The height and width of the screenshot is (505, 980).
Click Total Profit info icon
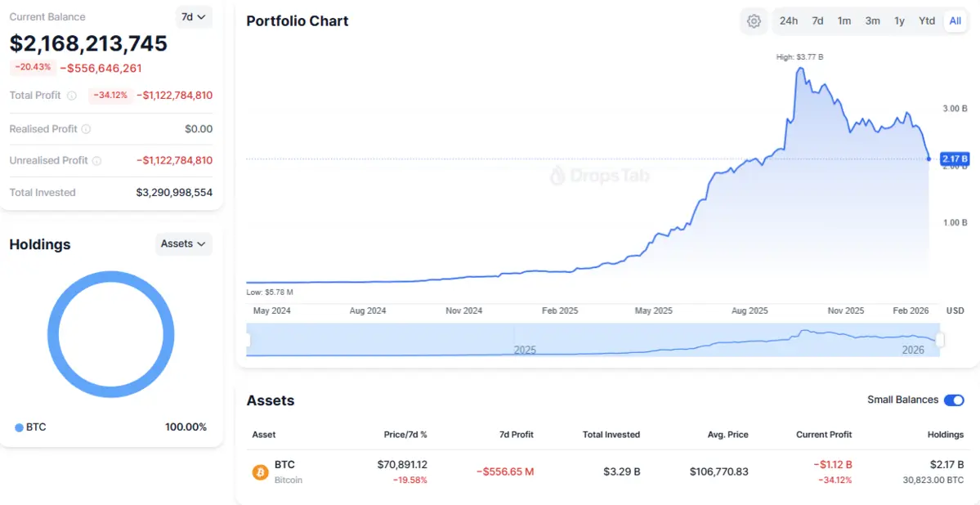pyautogui.click(x=72, y=96)
